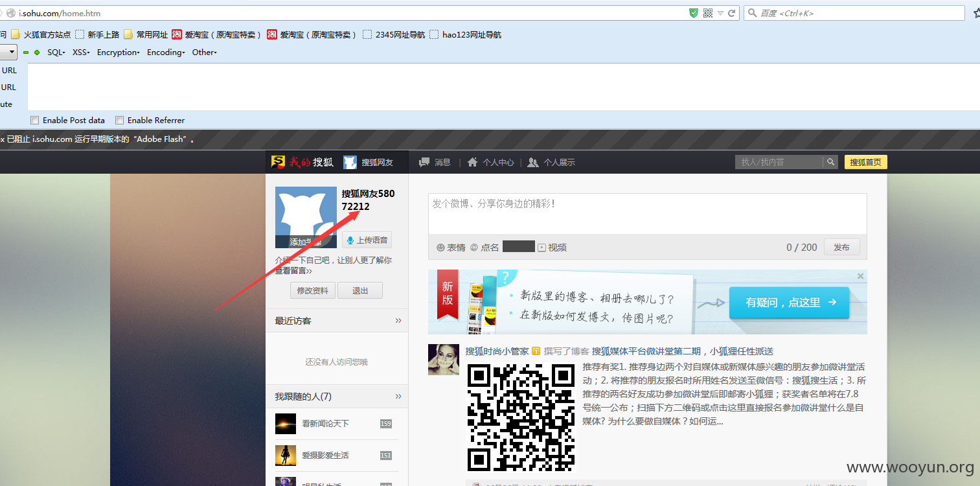
Task: Open the Encryption dropdown menu
Action: [119, 52]
